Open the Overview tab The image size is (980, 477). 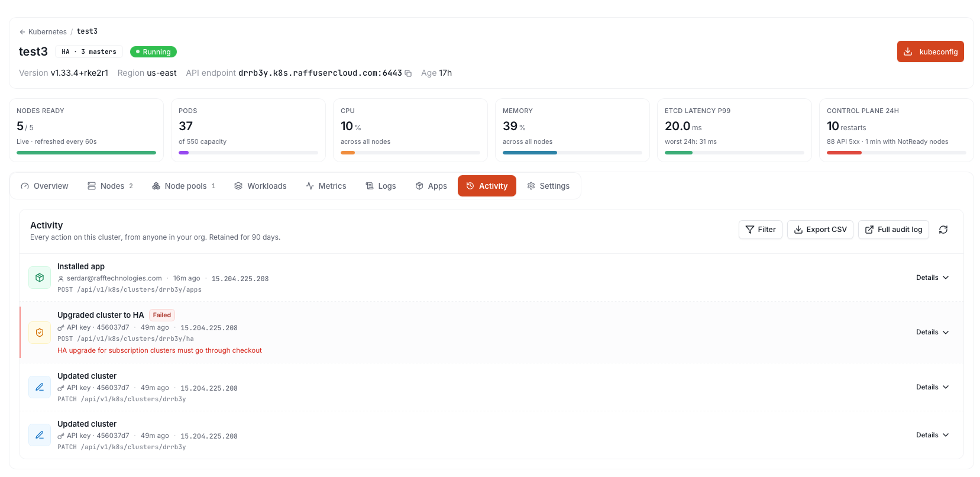coord(45,186)
